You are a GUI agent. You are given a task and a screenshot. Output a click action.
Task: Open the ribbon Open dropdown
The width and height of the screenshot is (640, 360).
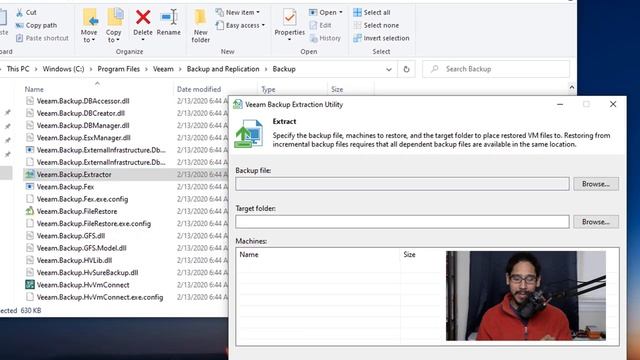click(x=326, y=13)
